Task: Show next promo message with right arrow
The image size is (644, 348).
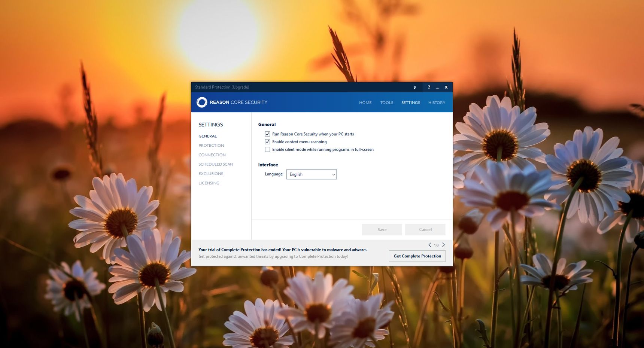Action: tap(443, 245)
